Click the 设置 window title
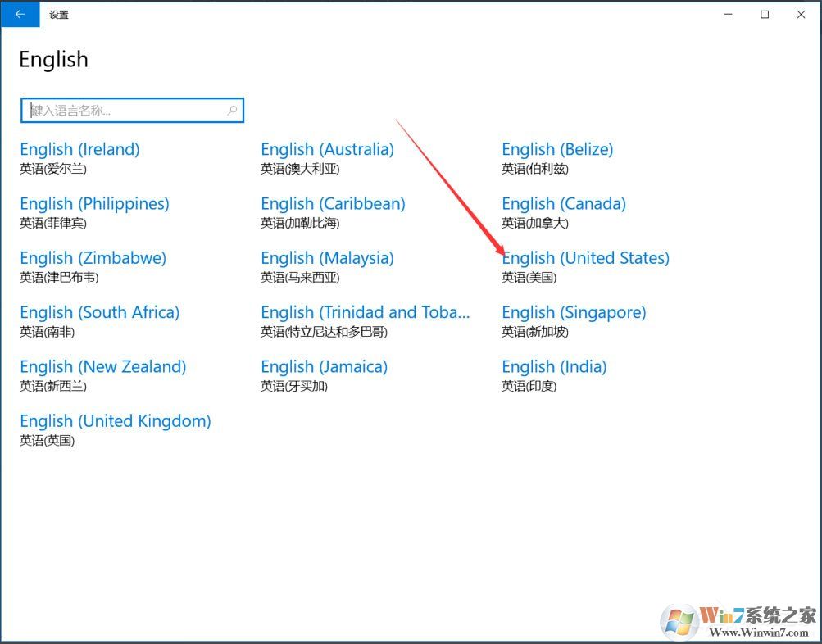This screenshot has width=822, height=644. [59, 15]
